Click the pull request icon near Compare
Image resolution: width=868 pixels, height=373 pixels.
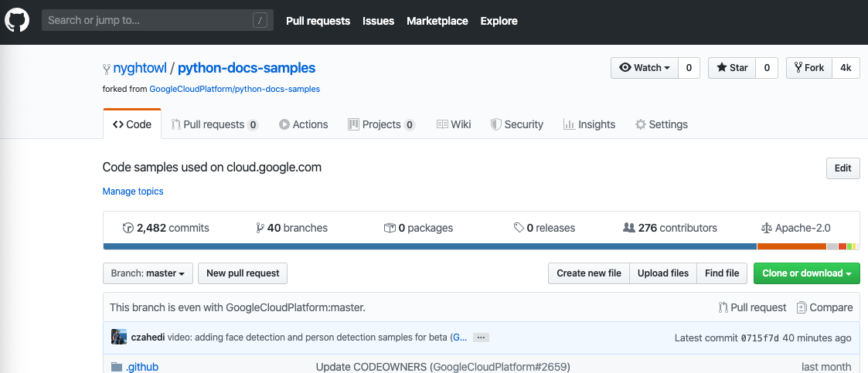coord(723,307)
